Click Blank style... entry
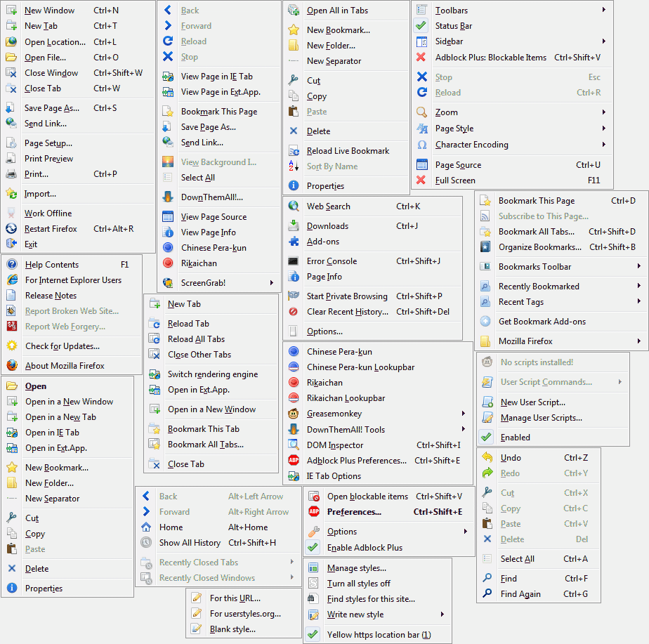 [244, 629]
